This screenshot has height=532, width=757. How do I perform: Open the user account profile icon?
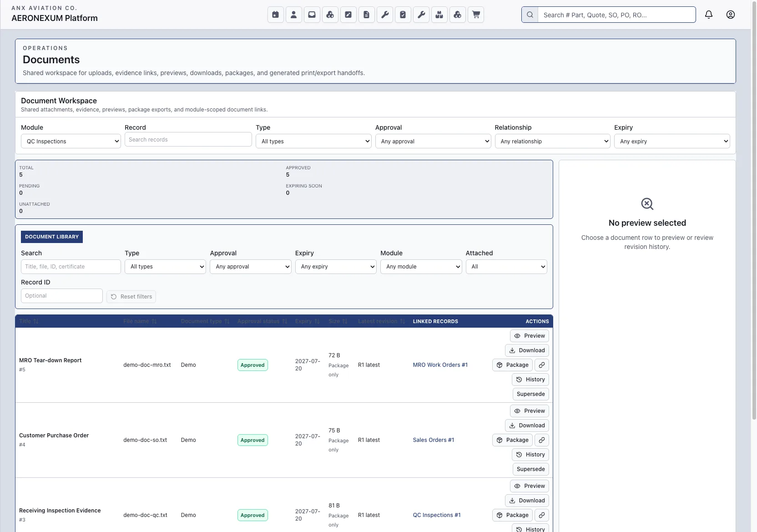731,15
